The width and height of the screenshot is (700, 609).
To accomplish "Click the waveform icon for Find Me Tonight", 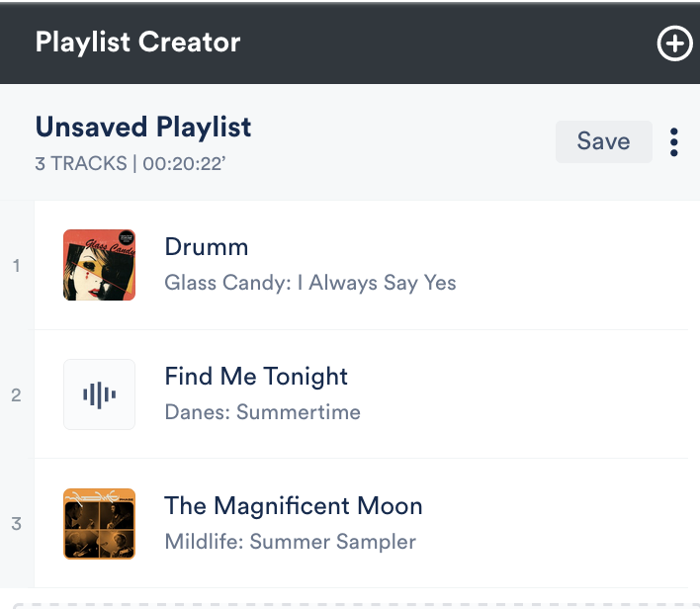I will coord(99,394).
